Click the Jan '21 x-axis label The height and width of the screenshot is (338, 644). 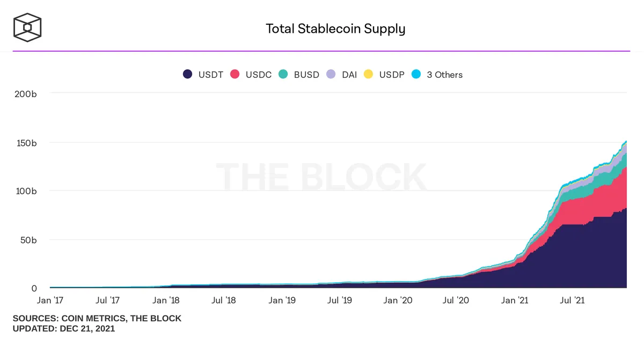tap(515, 300)
